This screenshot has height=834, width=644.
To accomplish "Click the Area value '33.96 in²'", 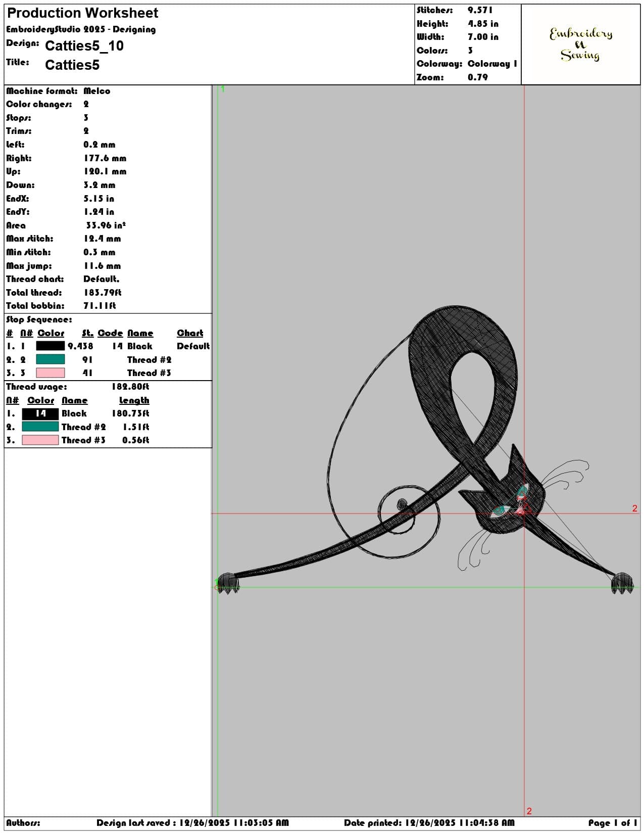I will pos(106,225).
